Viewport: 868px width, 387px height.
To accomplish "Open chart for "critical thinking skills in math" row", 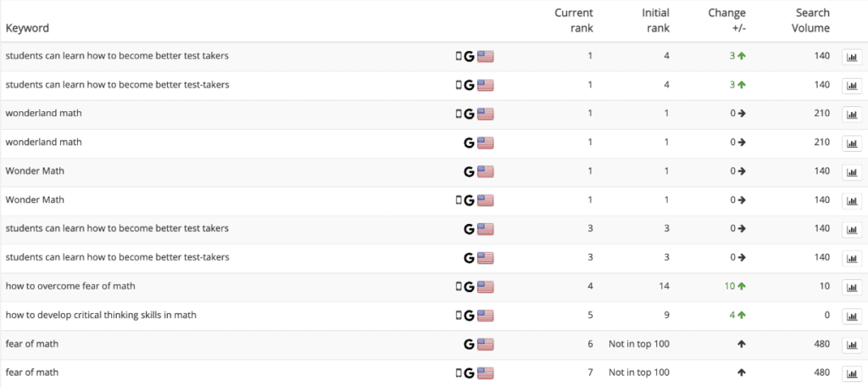I will (x=850, y=316).
